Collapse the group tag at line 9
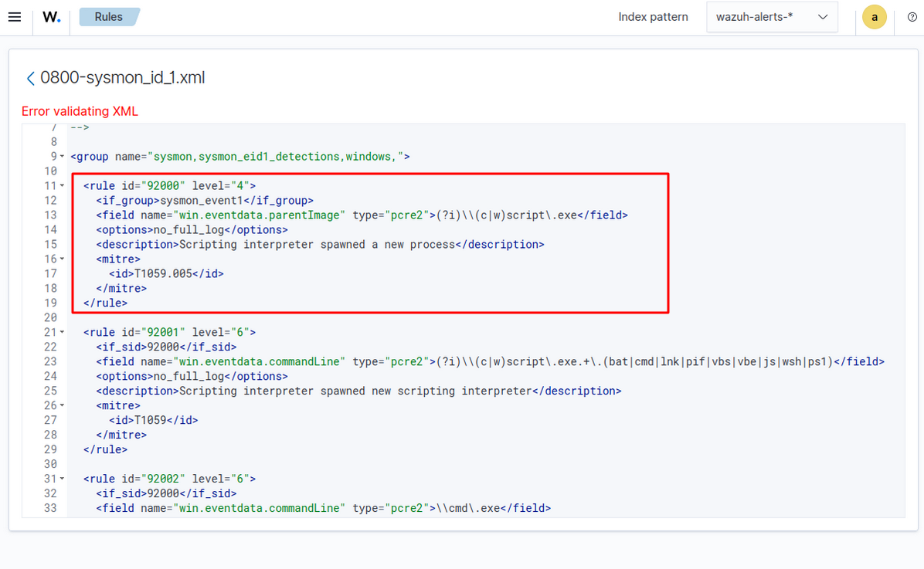 click(63, 157)
